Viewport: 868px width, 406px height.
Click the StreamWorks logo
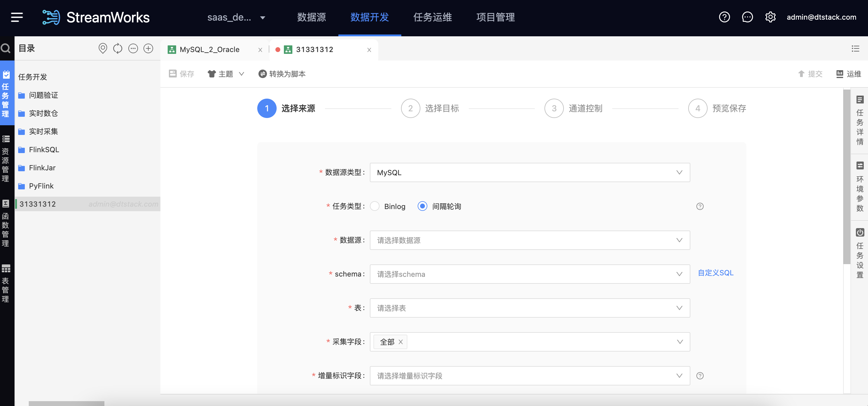click(x=96, y=17)
